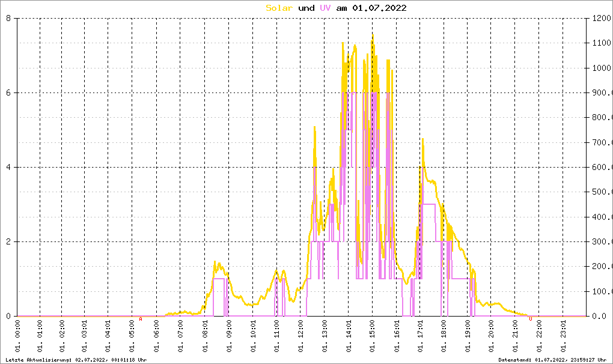This screenshot has width=613, height=364.
Task: Click the red 'A' sunrise marker
Action: pos(141,319)
